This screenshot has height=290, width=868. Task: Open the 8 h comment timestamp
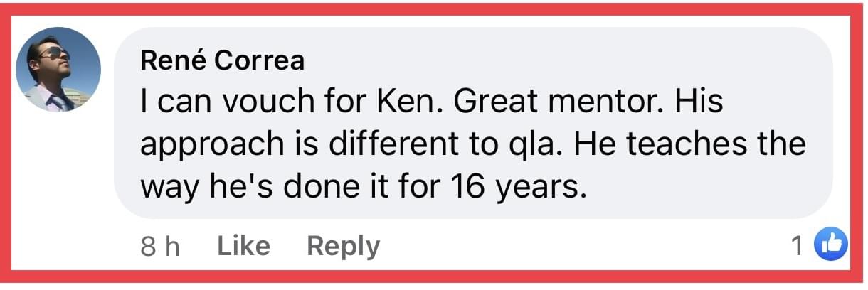click(x=160, y=246)
